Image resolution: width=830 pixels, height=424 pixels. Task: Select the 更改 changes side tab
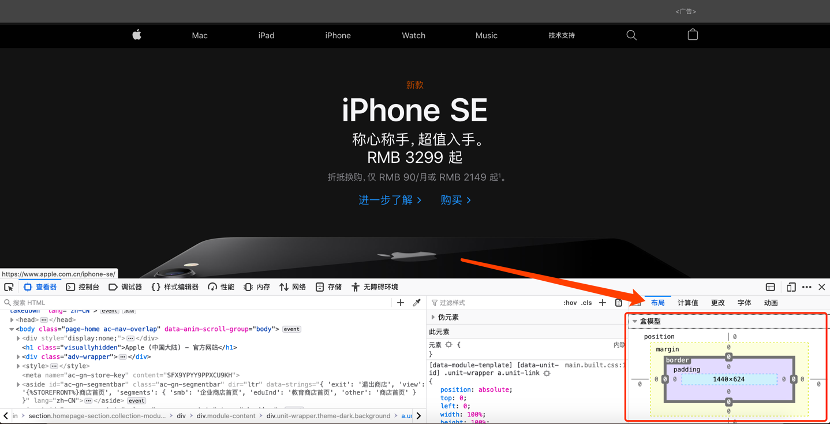(x=718, y=303)
